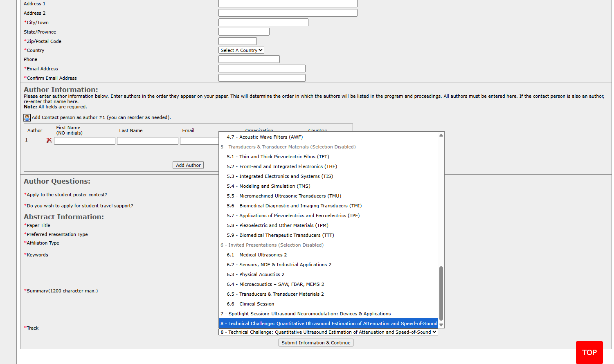614x364 pixels.
Task: Click the Zip/Postal Code input box
Action: [x=237, y=41]
